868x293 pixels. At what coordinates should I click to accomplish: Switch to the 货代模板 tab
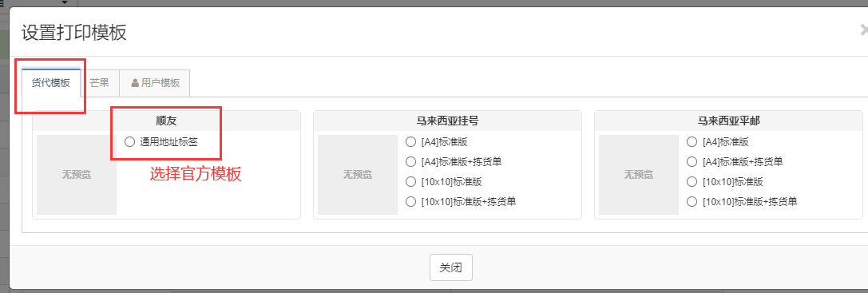[x=51, y=83]
